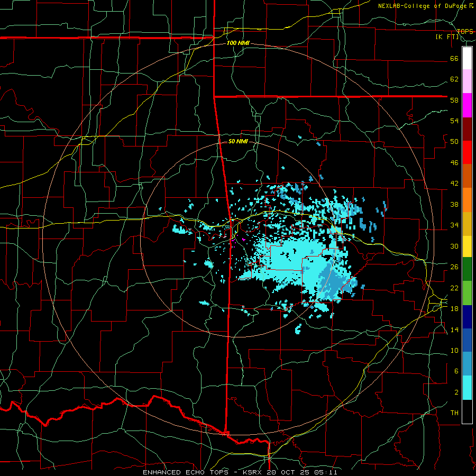Viewport: 476px width, 476px height.
Task: Click the magenta swatch between 54 and 58
Action: [467, 105]
